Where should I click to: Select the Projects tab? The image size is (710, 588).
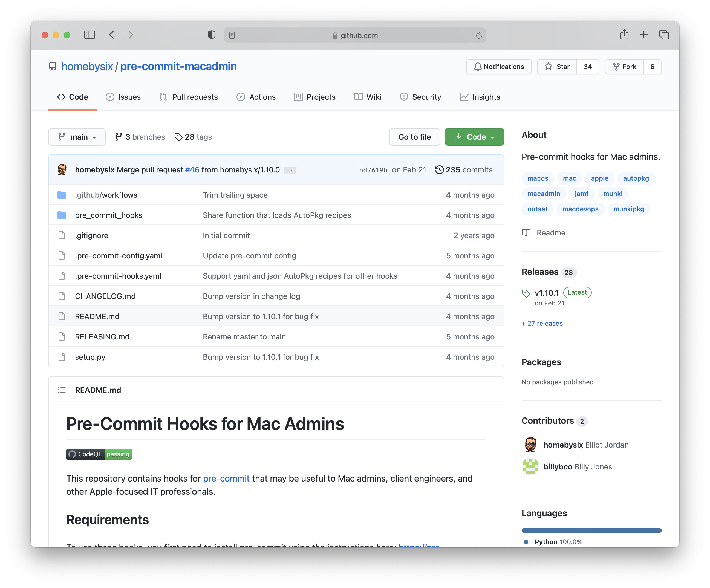click(x=321, y=96)
